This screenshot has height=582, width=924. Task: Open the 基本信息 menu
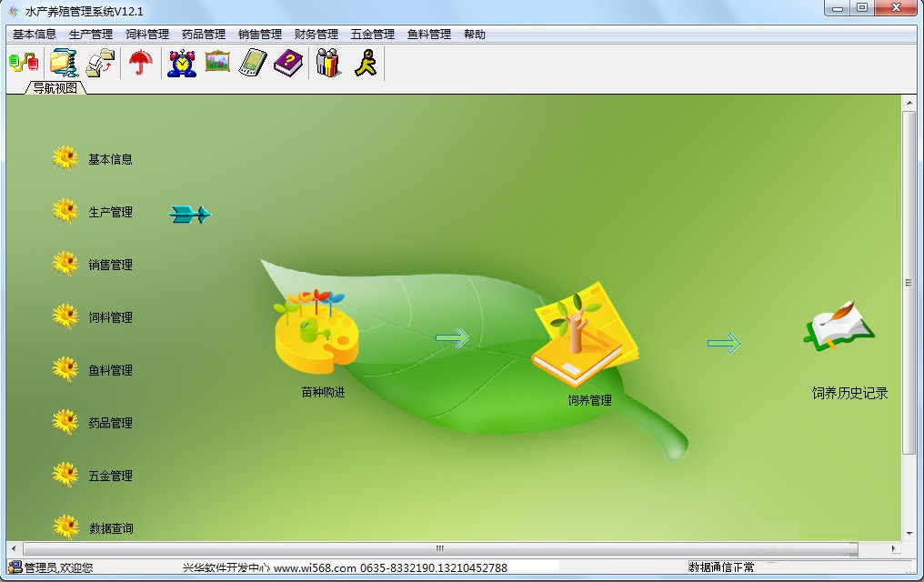(x=35, y=35)
